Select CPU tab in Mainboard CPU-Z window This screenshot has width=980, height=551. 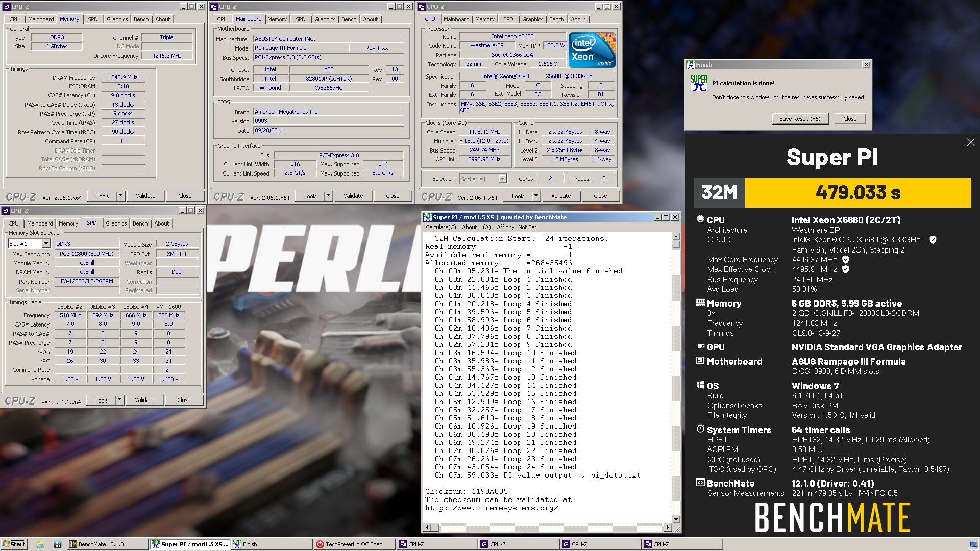222,19
